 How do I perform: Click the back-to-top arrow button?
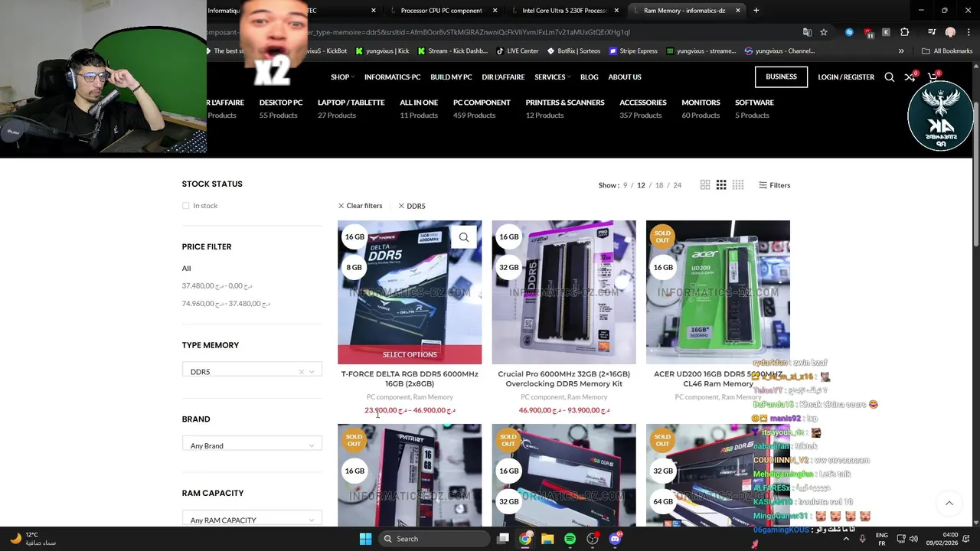(x=949, y=503)
